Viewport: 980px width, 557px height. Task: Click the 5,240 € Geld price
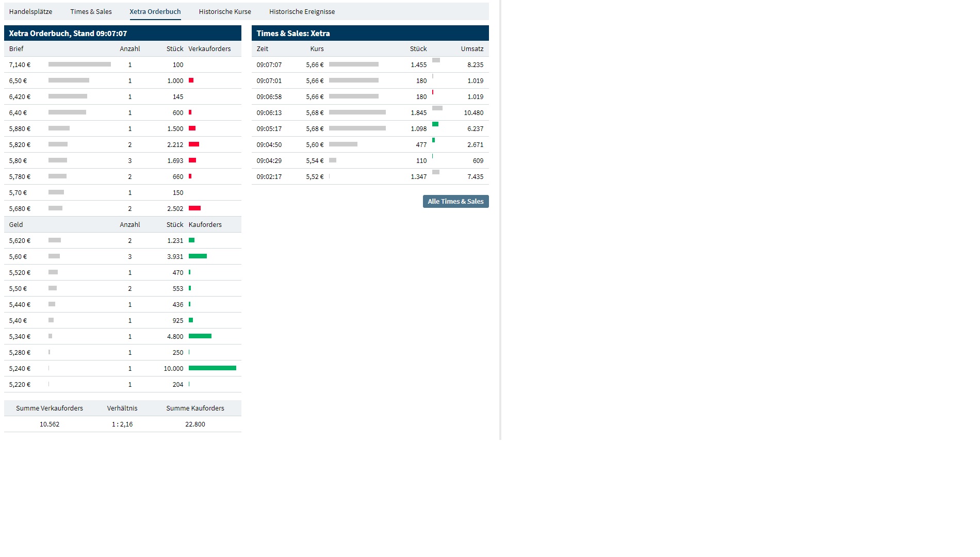pos(20,368)
